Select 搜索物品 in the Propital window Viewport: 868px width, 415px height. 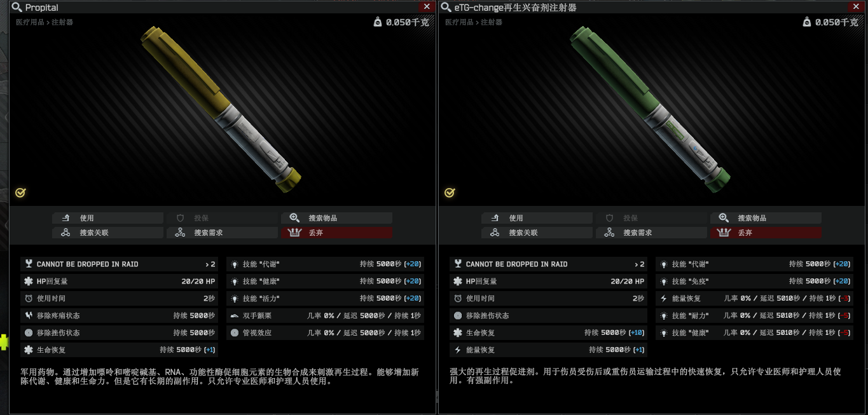(336, 218)
